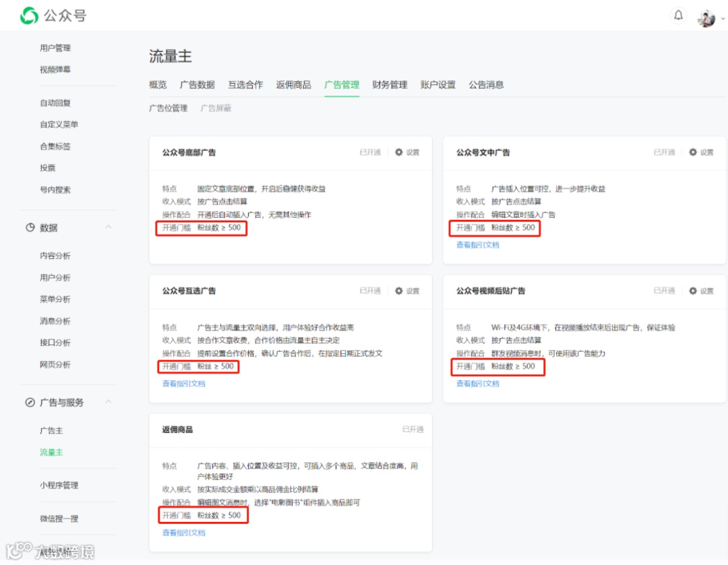Open 接口分析 under 数据
Image resolution: width=728 pixels, height=565 pixels.
pyautogui.click(x=55, y=343)
